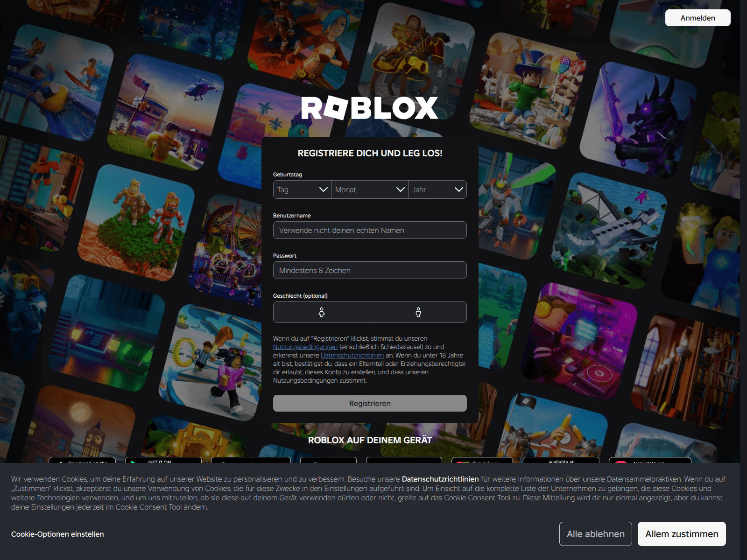Viewport: 747px width, 560px height.
Task: Click the Anmelden button
Action: (x=698, y=18)
